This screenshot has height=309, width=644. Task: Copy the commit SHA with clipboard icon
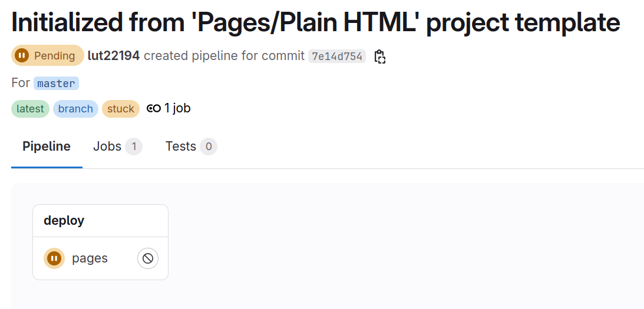click(x=380, y=57)
